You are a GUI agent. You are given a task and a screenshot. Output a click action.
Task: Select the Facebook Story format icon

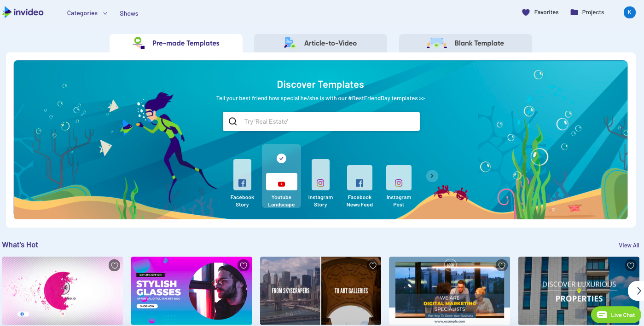tap(242, 183)
